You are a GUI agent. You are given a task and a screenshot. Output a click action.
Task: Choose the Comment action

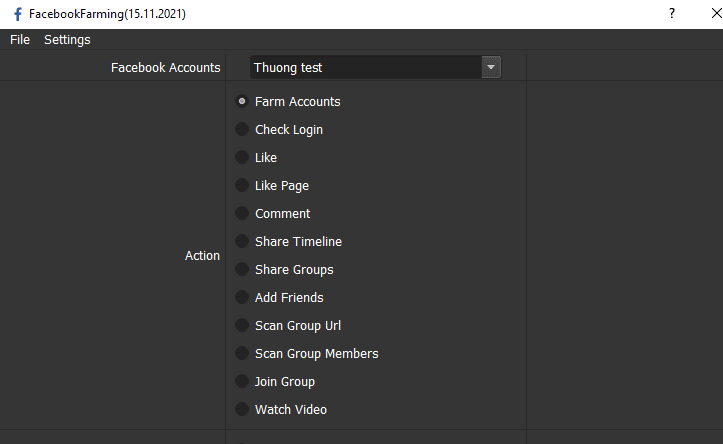pyautogui.click(x=242, y=213)
